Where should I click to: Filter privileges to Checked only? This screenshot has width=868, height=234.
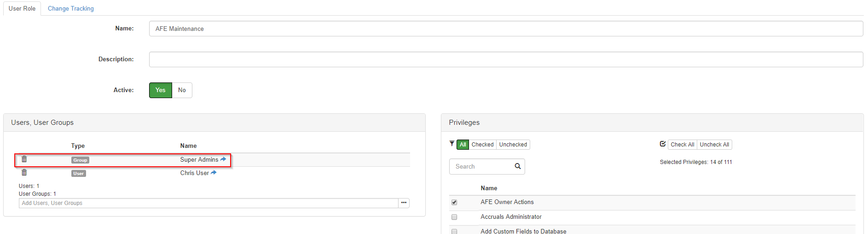[482, 145]
